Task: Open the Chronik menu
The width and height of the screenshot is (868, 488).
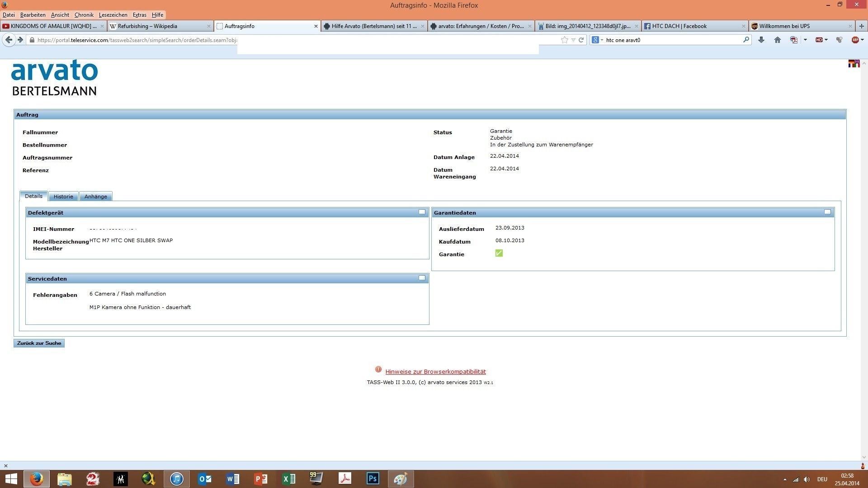Action: pyautogui.click(x=84, y=15)
